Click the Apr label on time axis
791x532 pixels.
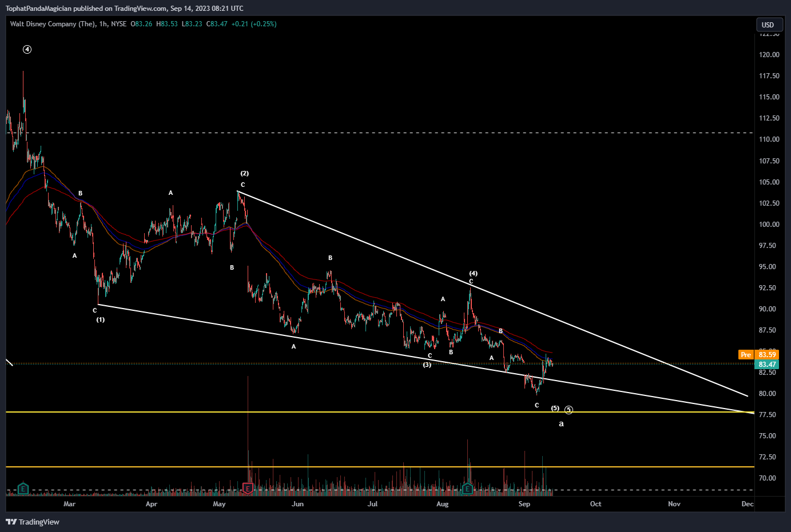point(152,504)
